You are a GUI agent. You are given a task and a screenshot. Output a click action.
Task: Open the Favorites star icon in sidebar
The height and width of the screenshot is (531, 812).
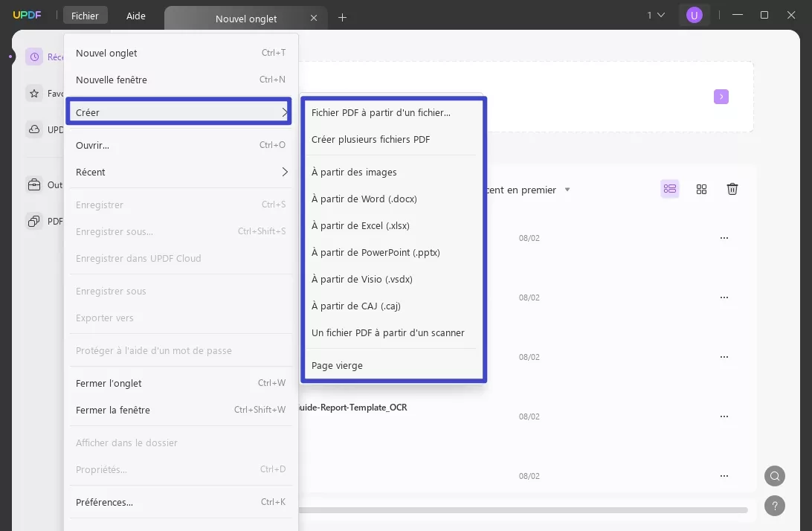[x=34, y=93]
